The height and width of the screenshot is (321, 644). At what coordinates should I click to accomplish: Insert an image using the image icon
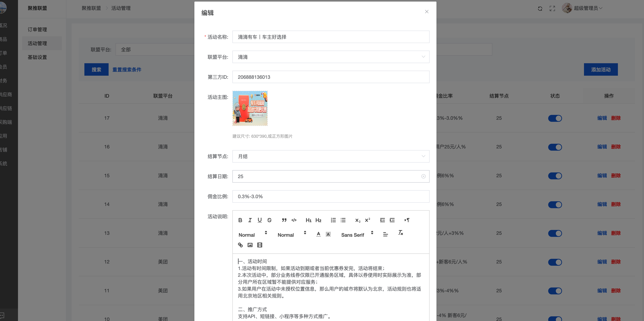(x=250, y=245)
